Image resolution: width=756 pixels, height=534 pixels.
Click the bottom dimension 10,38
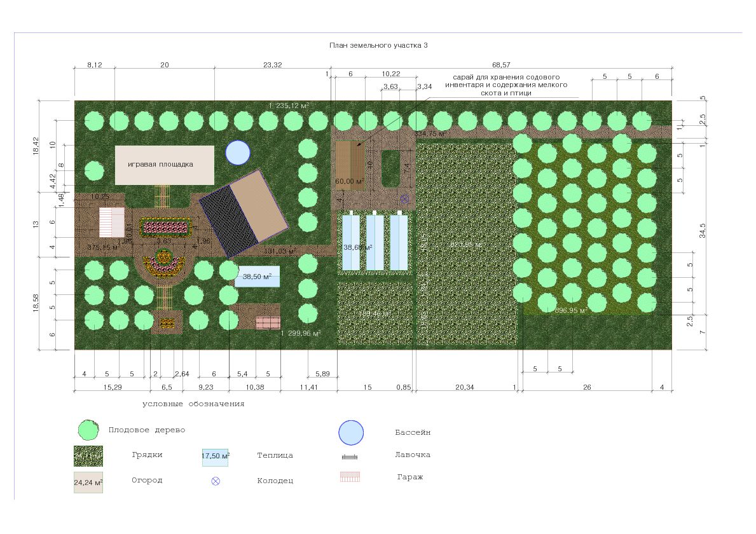point(254,387)
